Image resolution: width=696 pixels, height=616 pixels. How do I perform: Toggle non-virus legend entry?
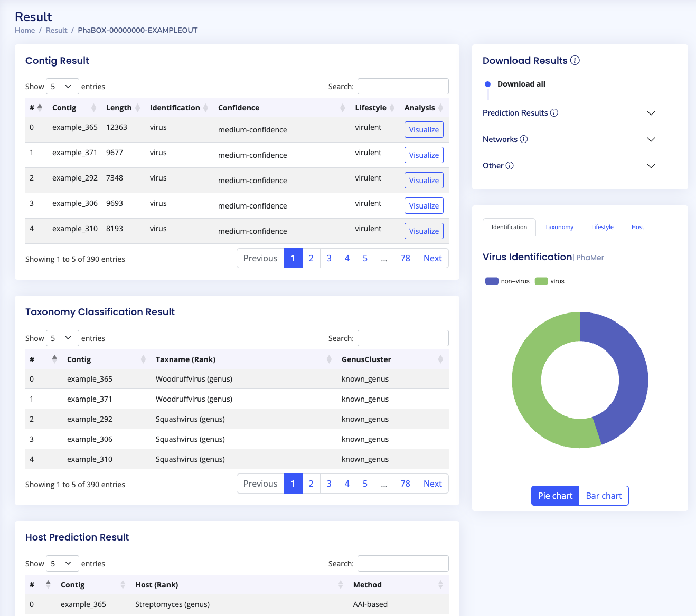[507, 281]
